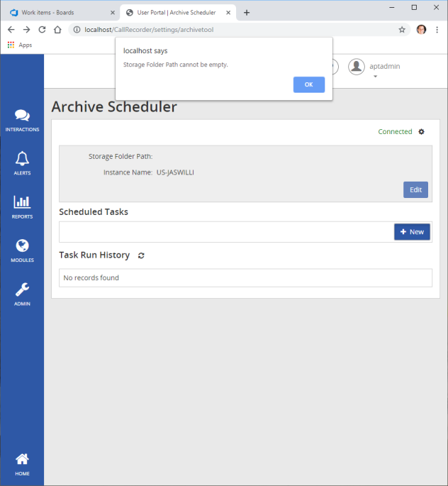Open the Apps bookmarks shortcut
Screen dimensions: 448x486
click(20, 45)
